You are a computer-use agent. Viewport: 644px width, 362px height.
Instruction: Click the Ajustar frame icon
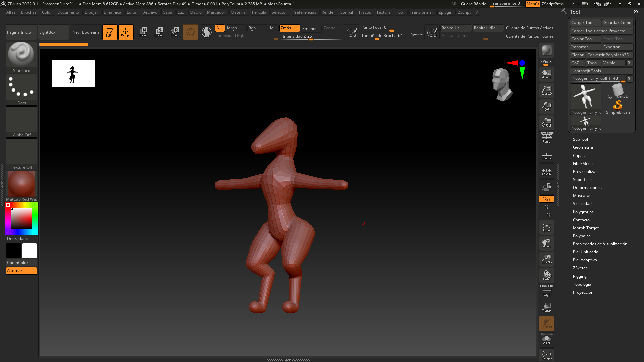(546, 227)
